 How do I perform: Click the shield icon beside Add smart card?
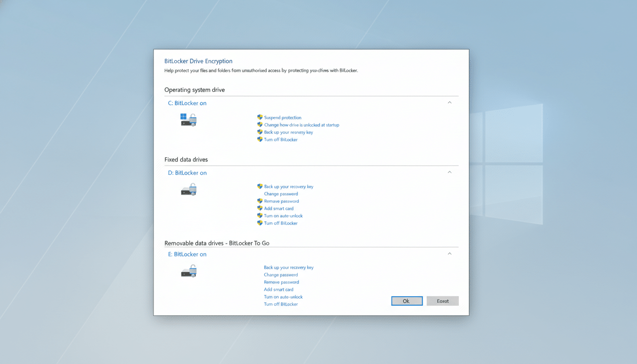coord(260,208)
